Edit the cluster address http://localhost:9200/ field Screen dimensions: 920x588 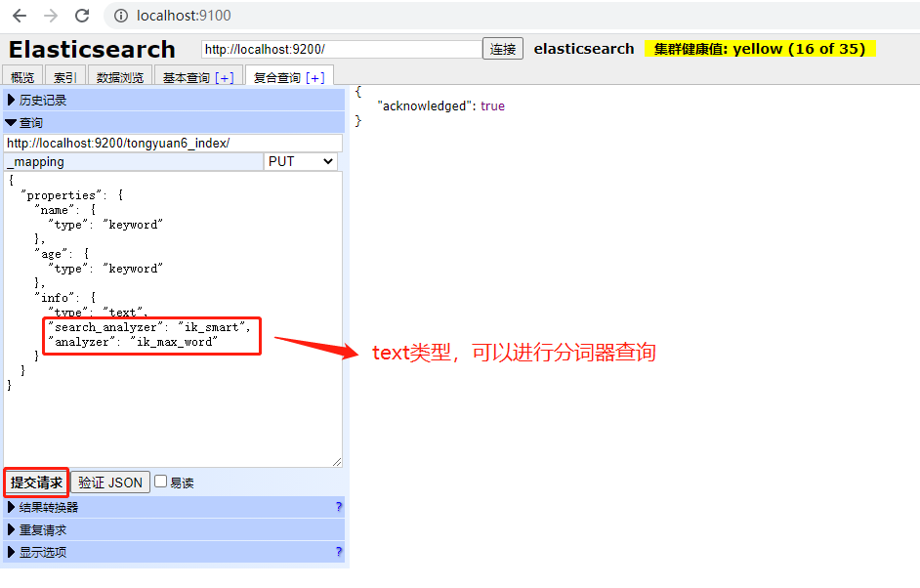point(341,49)
